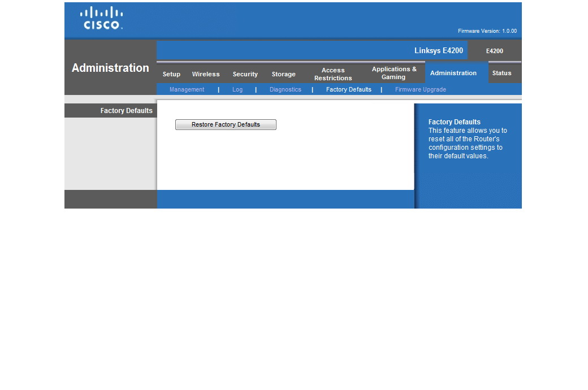Select the Factory Defaults sub-tab
588x390 pixels.
pyautogui.click(x=348, y=89)
